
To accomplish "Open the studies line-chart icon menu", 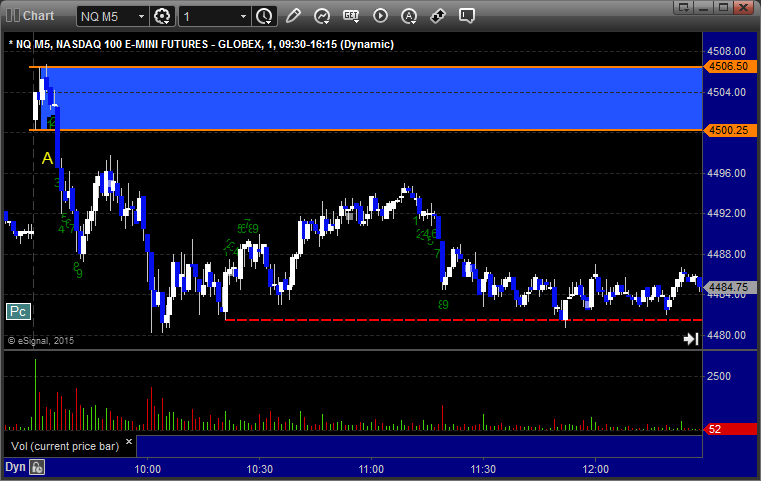I will pos(322,16).
